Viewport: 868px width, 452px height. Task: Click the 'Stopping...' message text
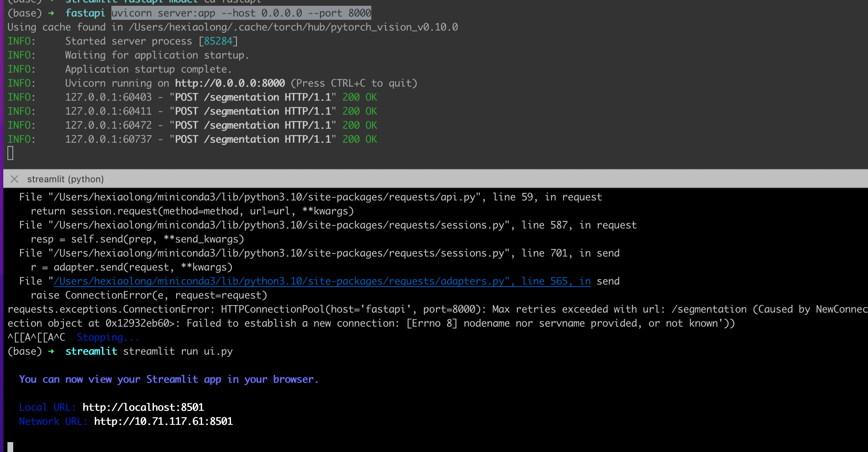coord(108,337)
